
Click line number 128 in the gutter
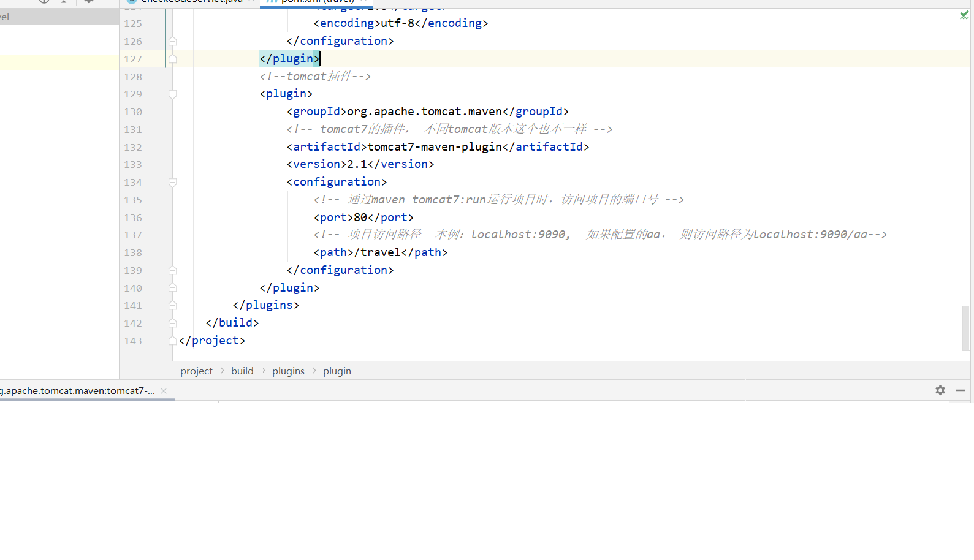pos(133,77)
